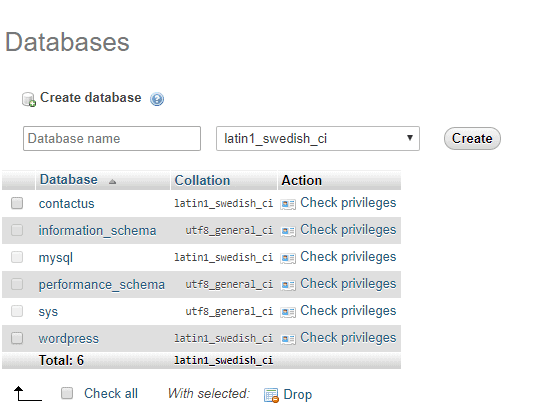The height and width of the screenshot is (418, 540).
Task: Click the Database column sort arrow
Action: [x=112, y=181]
